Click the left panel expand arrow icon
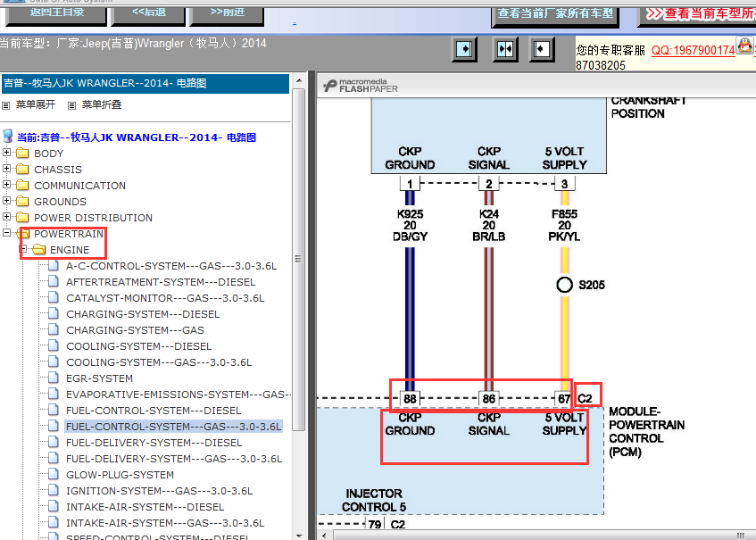Viewport: 756px width, 540px height. coord(464,49)
